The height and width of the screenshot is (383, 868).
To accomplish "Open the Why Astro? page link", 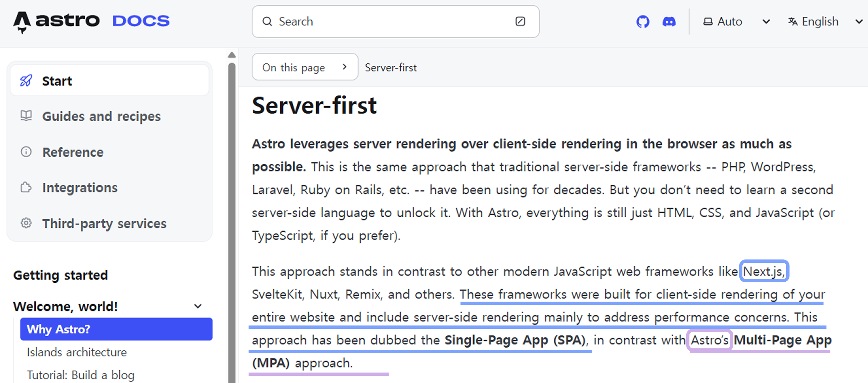I will 116,329.
